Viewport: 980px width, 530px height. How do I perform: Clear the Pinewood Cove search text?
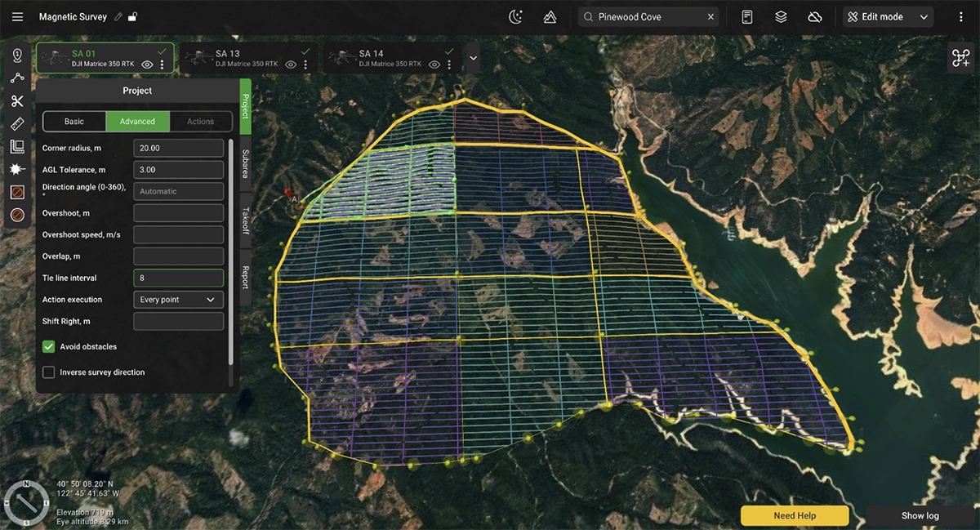710,16
